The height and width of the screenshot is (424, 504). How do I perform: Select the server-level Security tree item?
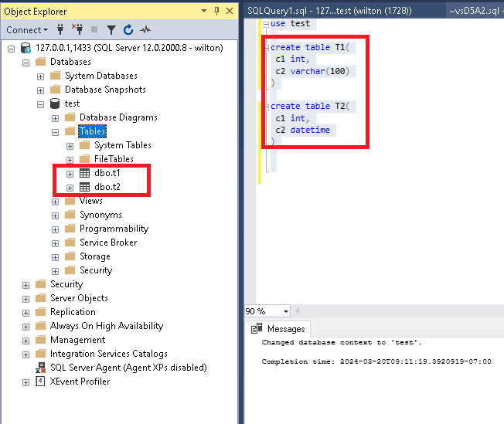(x=66, y=284)
